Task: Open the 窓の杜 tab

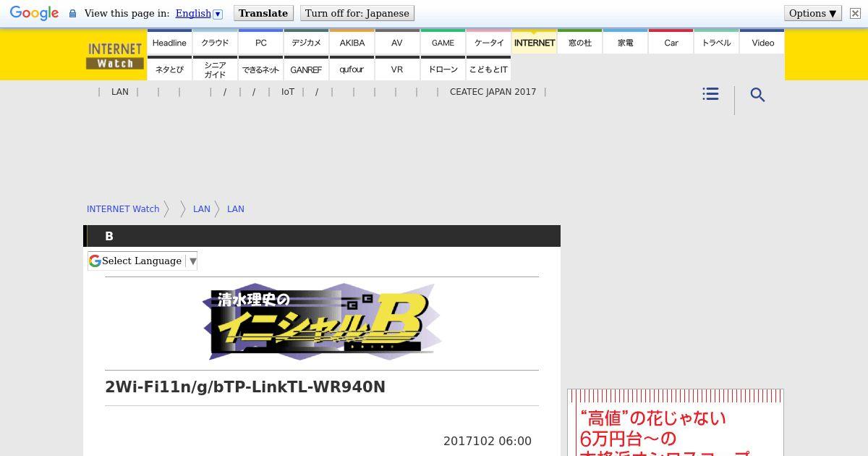Action: point(580,42)
